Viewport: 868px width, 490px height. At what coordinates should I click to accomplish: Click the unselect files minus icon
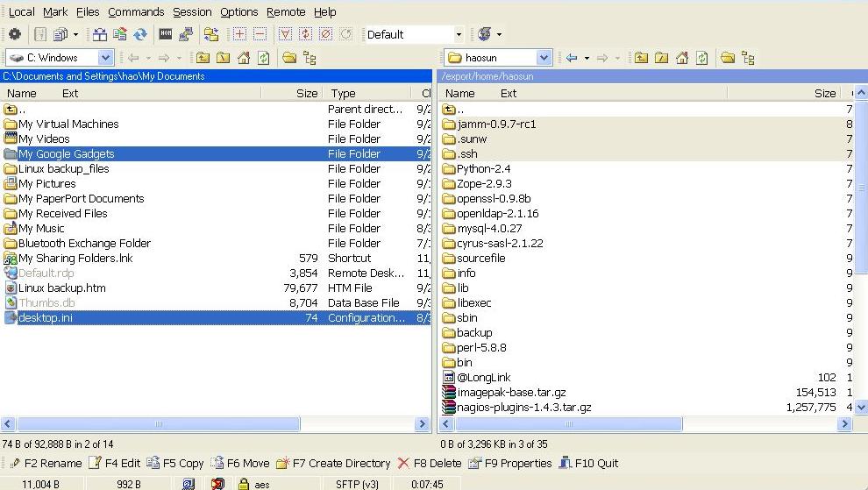[260, 34]
